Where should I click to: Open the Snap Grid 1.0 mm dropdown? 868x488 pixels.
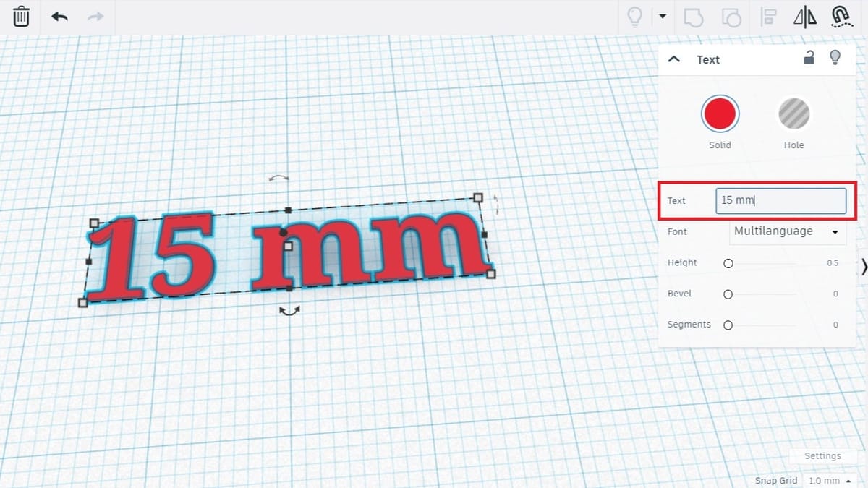(829, 481)
